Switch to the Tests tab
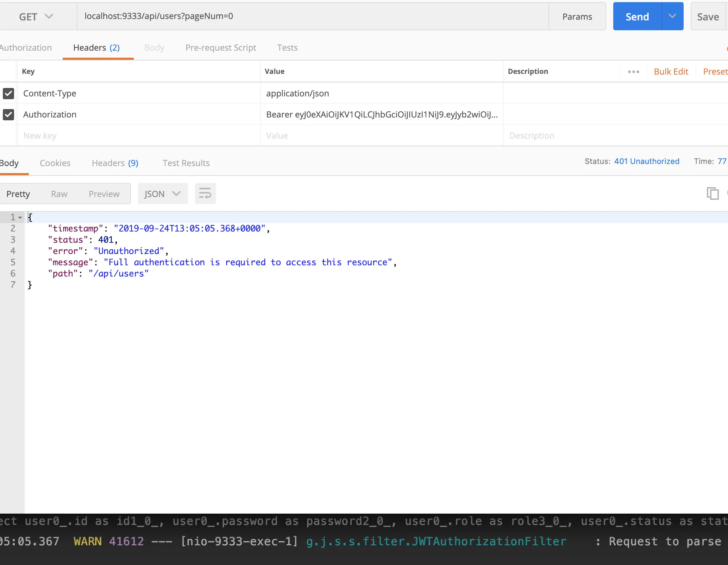 coord(287,47)
